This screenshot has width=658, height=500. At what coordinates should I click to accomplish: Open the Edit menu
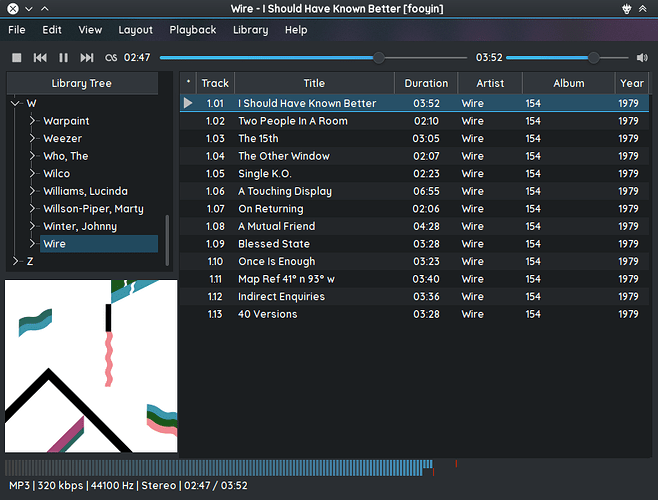click(x=52, y=30)
